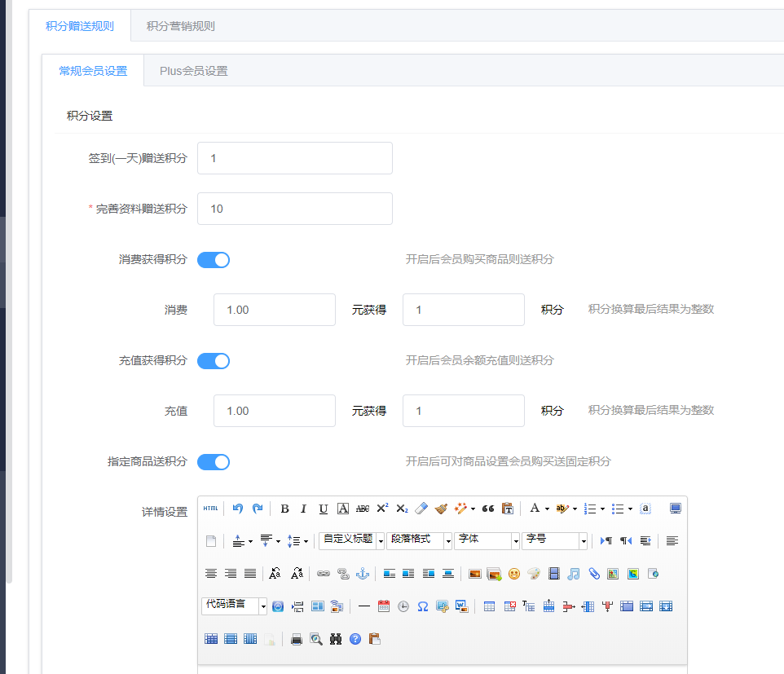This screenshot has width=784, height=674.
Task: Click the printer print icon
Action: coord(297,639)
